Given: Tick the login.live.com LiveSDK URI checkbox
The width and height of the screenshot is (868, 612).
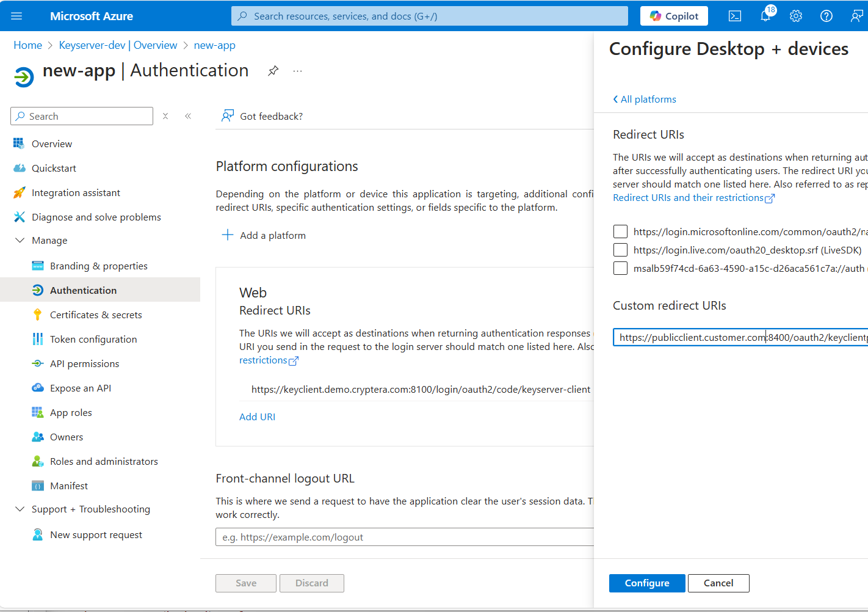Looking at the screenshot, I should coord(620,250).
